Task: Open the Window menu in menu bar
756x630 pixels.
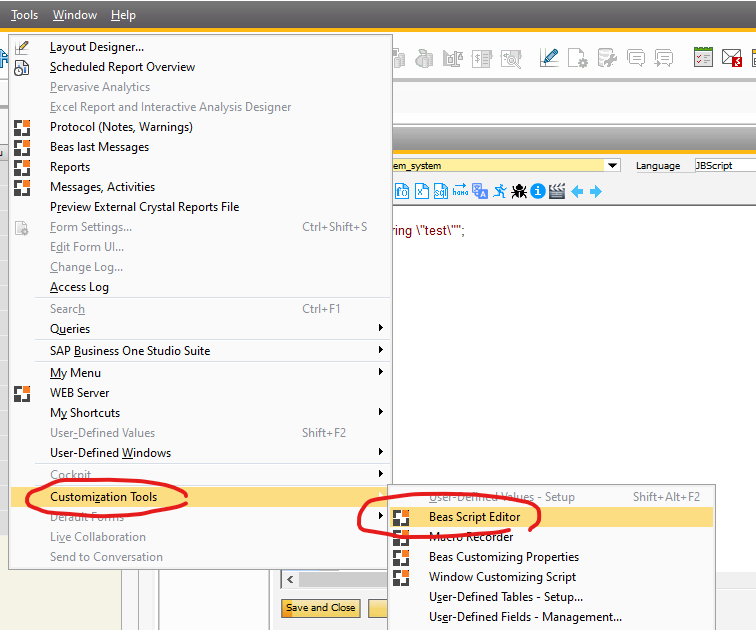Action: pos(75,15)
